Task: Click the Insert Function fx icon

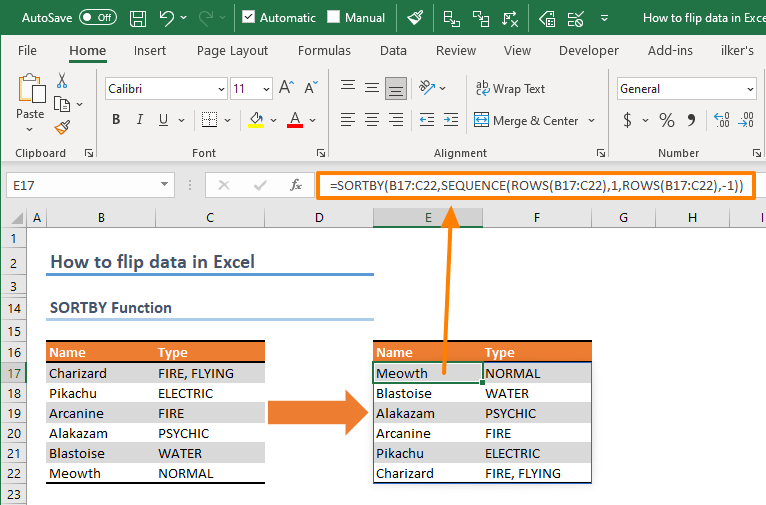Action: click(x=296, y=186)
